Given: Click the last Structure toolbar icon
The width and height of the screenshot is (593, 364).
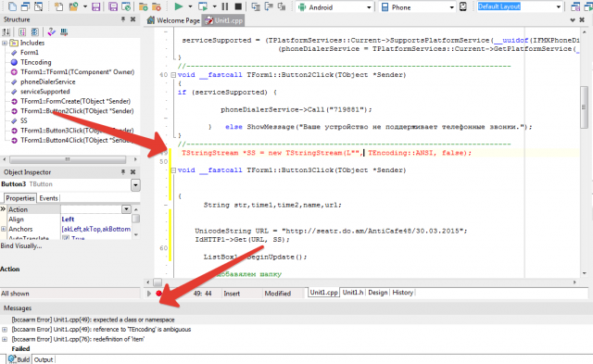Looking at the screenshot, I should (x=64, y=32).
